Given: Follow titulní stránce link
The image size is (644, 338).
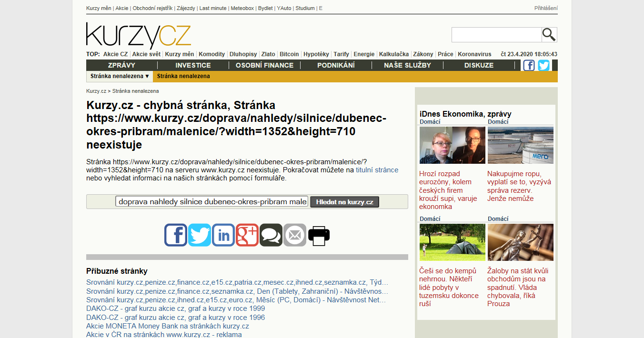Looking at the screenshot, I should [x=377, y=170].
